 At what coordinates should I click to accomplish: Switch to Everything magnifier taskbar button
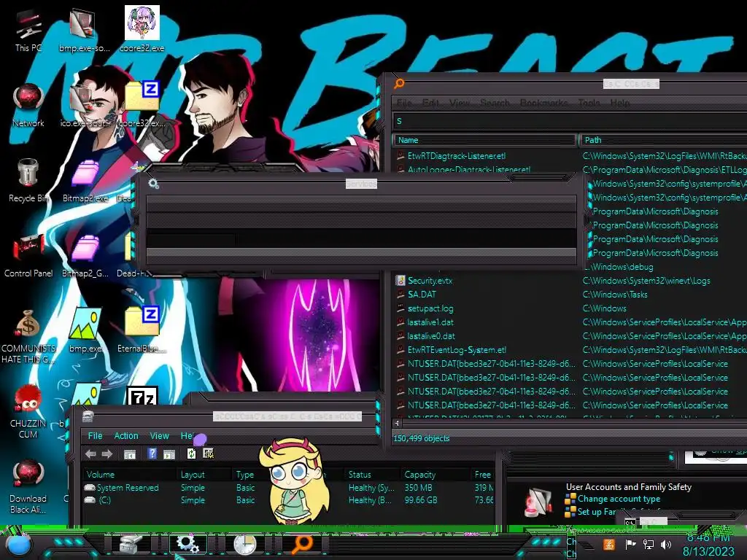point(302,544)
